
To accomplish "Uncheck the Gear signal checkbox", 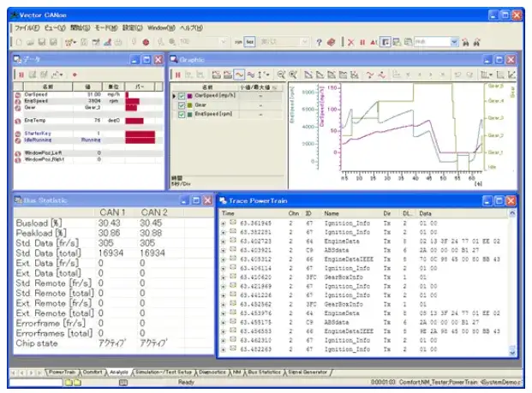I will 182,105.
